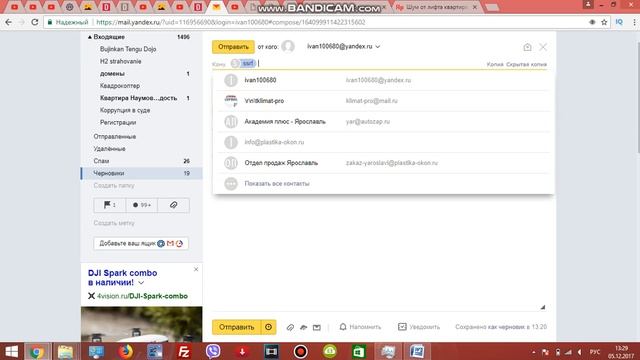Click the browser back arrow
Viewport: 640px width, 360px height.
[9, 22]
